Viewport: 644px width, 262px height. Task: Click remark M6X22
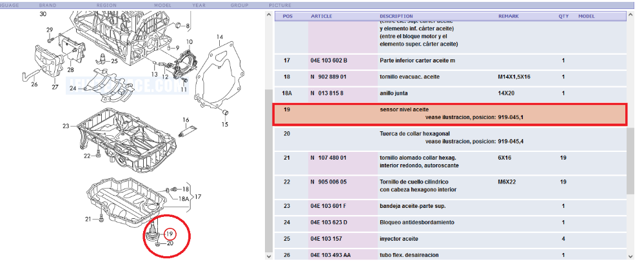[507, 182]
